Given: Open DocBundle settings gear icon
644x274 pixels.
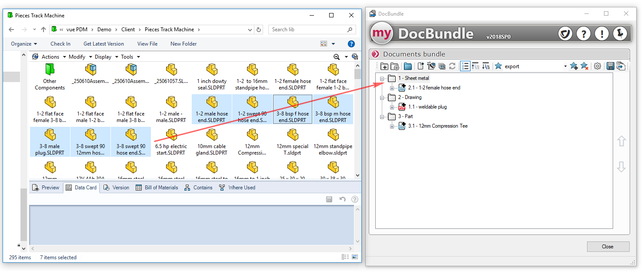Looking at the screenshot, I should (x=597, y=66).
